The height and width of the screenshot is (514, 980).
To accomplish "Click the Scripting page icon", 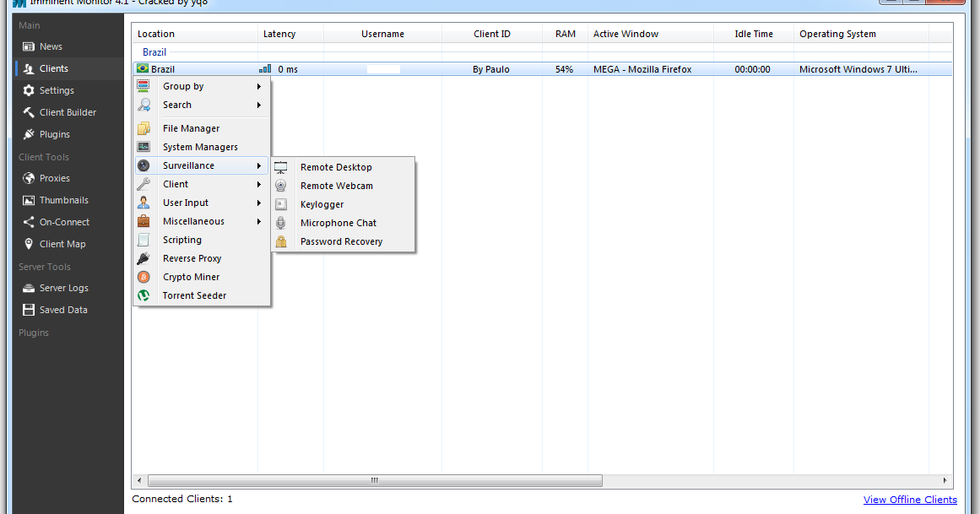I will (x=143, y=240).
